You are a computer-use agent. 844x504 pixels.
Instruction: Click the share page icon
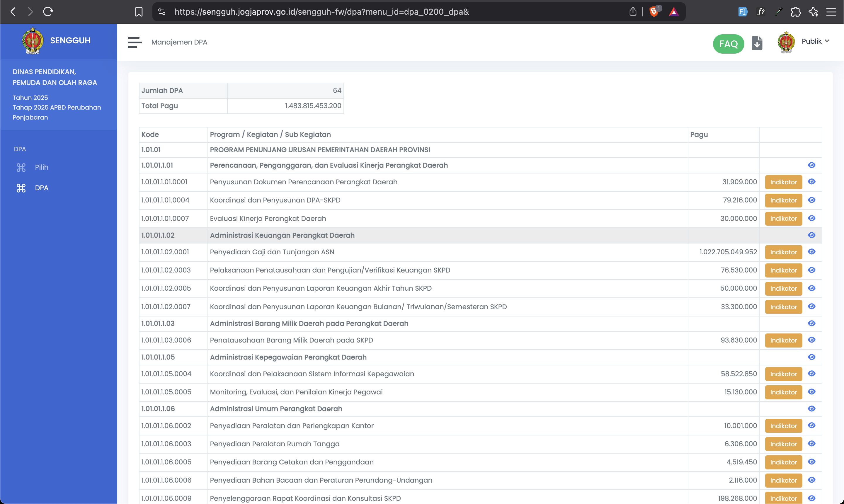click(632, 12)
